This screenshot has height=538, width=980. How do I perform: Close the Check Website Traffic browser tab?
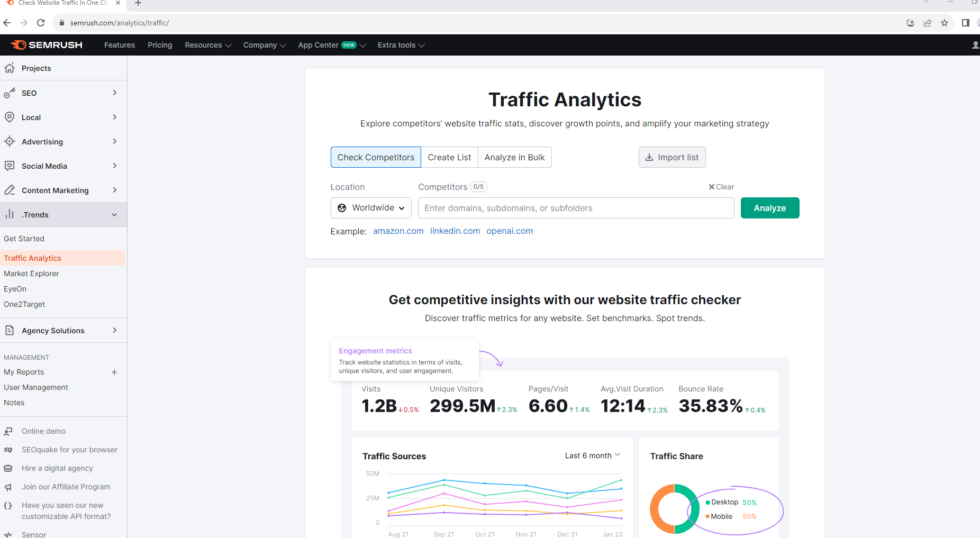[x=118, y=3]
